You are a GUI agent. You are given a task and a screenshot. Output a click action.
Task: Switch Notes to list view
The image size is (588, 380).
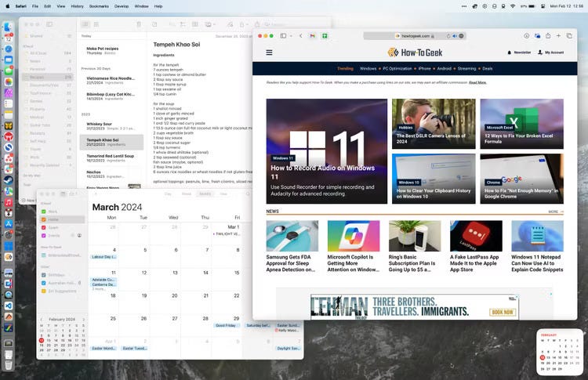[85, 24]
